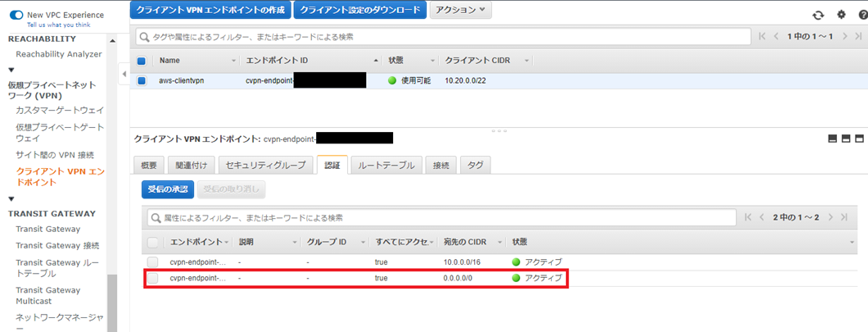Image resolution: width=868 pixels, height=332 pixels.
Task: Click クライアント VPN エンドポイントの作成 button
Action: [210, 9]
